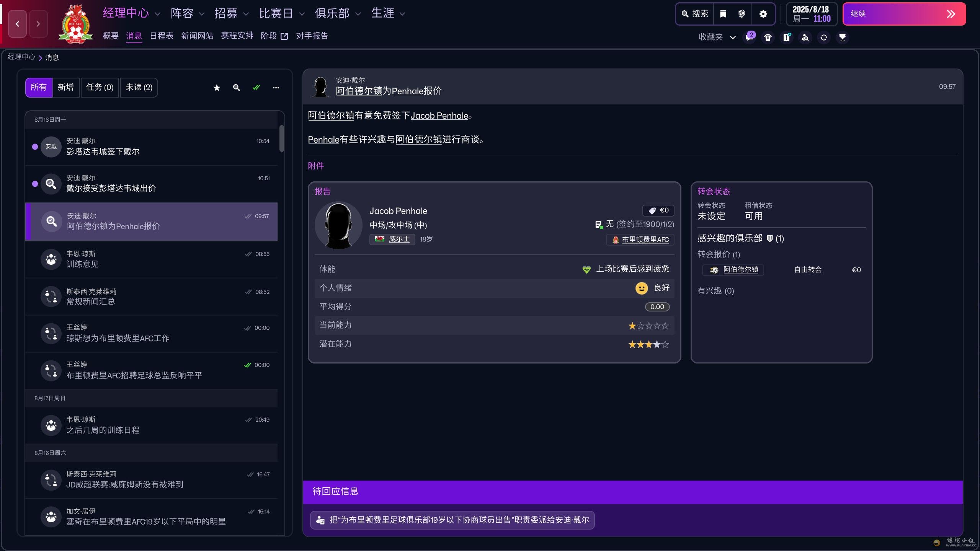Open the settings gear icon
This screenshot has width=980, height=551.
tap(763, 14)
